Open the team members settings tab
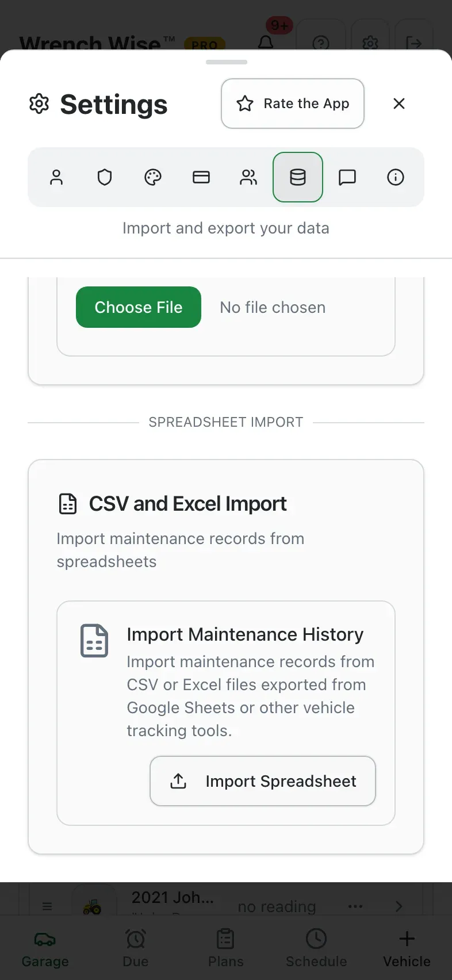Image resolution: width=452 pixels, height=980 pixels. pos(248,177)
